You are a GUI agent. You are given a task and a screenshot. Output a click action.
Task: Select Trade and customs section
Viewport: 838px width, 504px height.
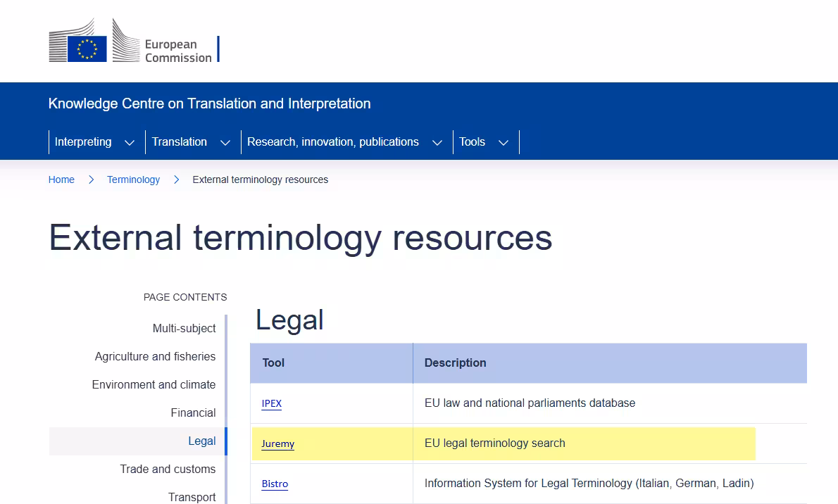(168, 469)
